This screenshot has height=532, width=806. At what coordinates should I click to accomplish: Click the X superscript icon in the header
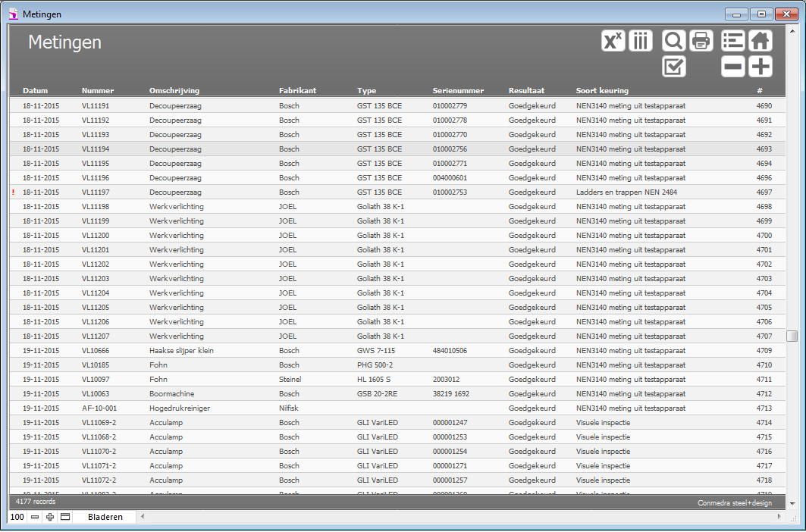(613, 41)
